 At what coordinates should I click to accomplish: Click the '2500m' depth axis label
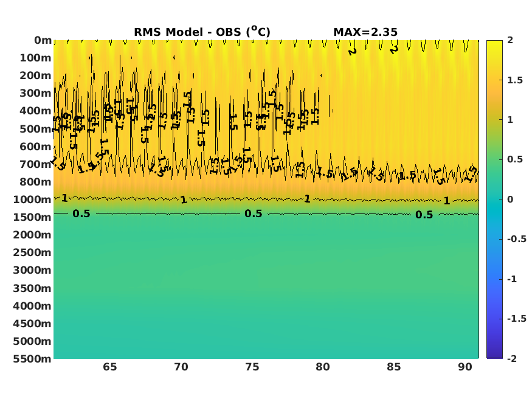pyautogui.click(x=32, y=252)
